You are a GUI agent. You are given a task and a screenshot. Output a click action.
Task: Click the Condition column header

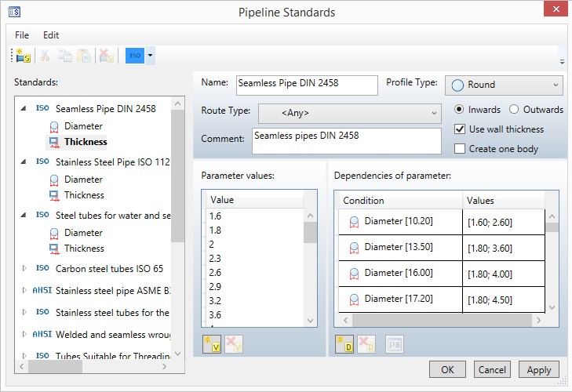400,201
